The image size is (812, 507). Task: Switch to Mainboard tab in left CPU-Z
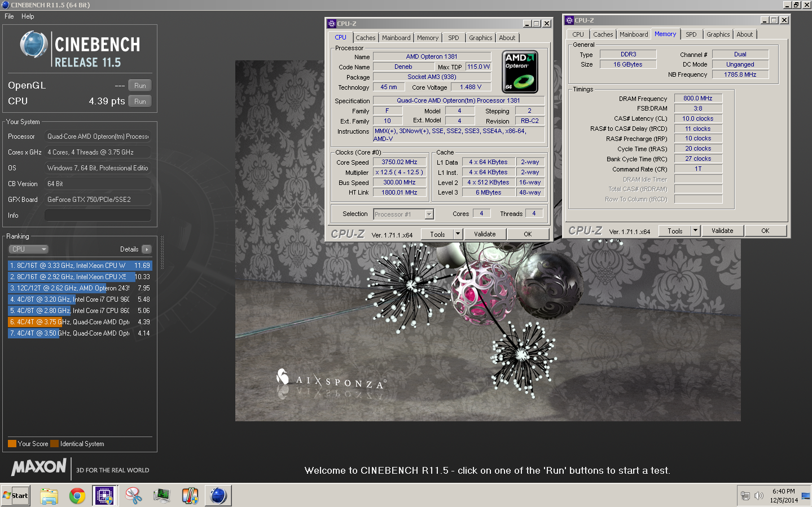[396, 38]
